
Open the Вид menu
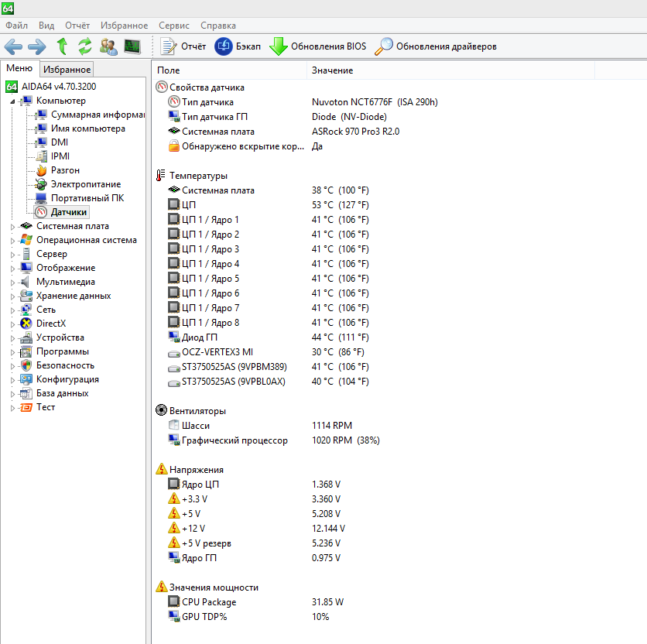point(46,26)
